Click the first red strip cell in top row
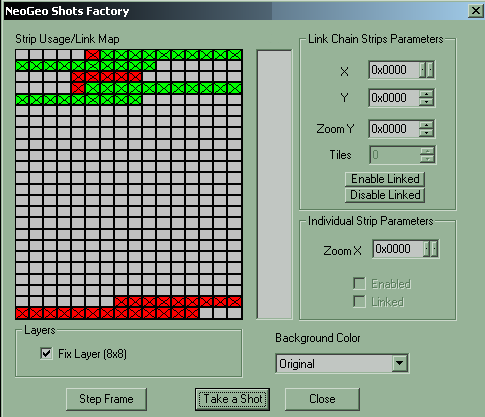Screen dimensions: 485x417 [92, 55]
